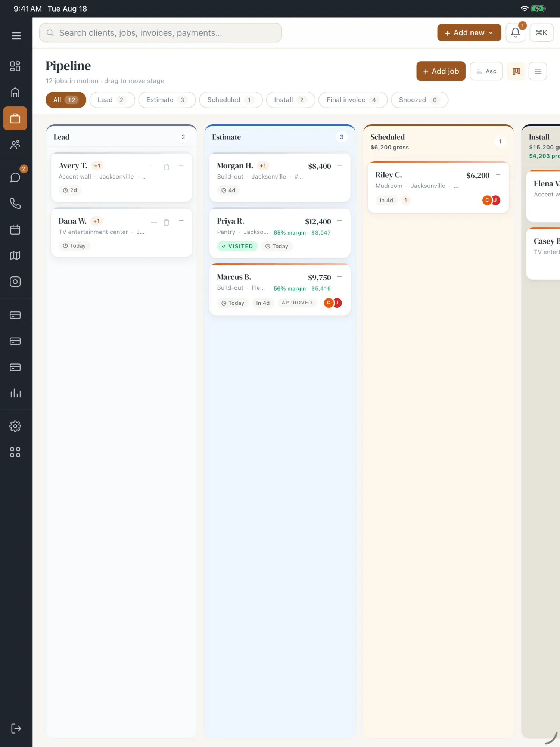Collapse the Marcus B. card
This screenshot has height=747, width=560.
click(x=340, y=277)
